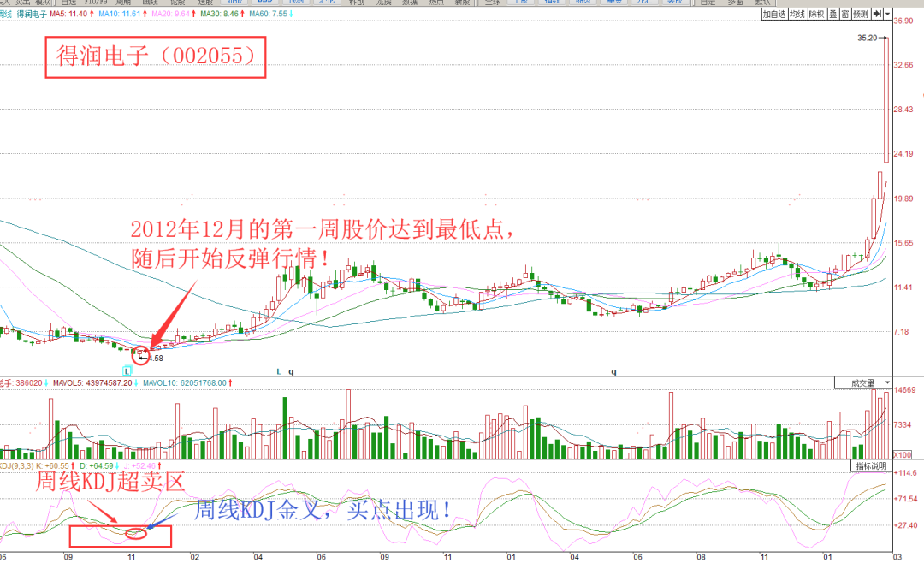Click the 叠 overlay chart icon
This screenshot has width=924, height=563.
pos(833,14)
